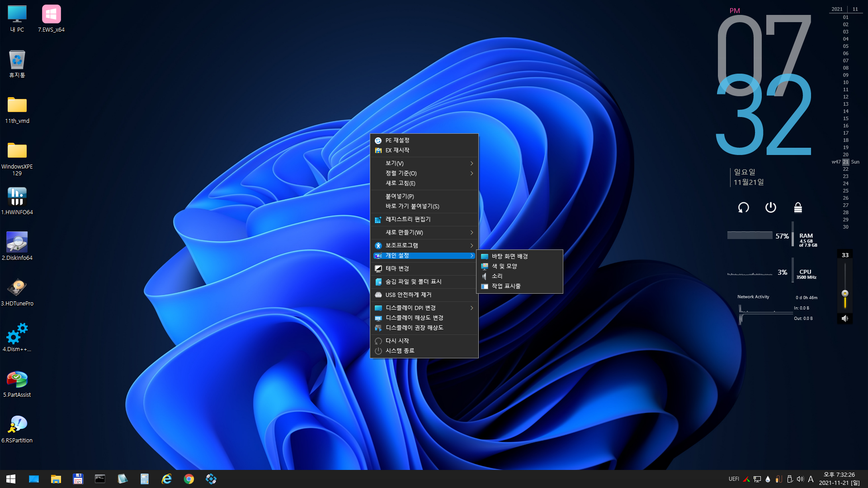Image resolution: width=868 pixels, height=488 pixels.
Task: Select PE 재설정 in the context menu
Action: [x=424, y=141]
